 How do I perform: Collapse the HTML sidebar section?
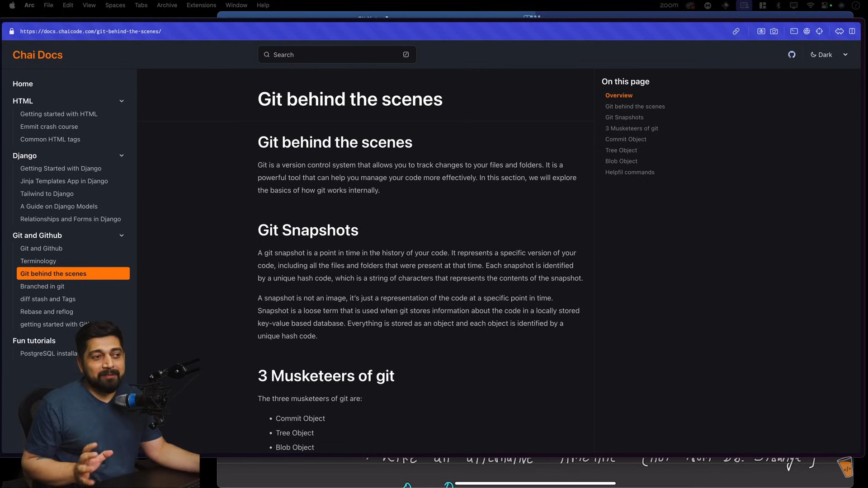(122, 101)
